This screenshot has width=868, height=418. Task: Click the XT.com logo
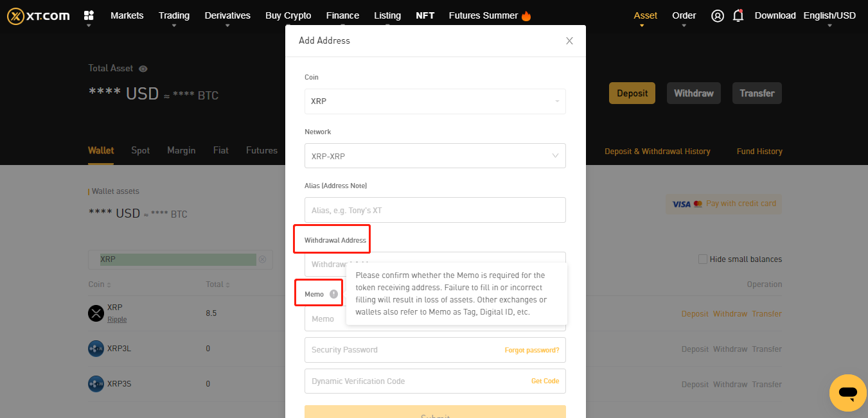click(38, 15)
